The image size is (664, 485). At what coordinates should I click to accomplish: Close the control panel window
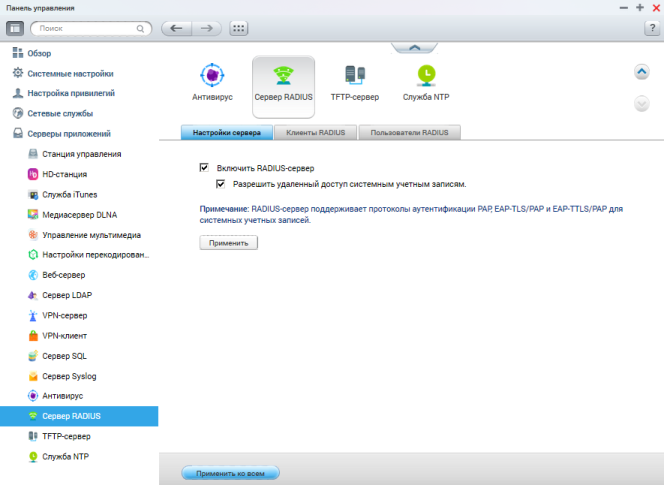point(657,8)
